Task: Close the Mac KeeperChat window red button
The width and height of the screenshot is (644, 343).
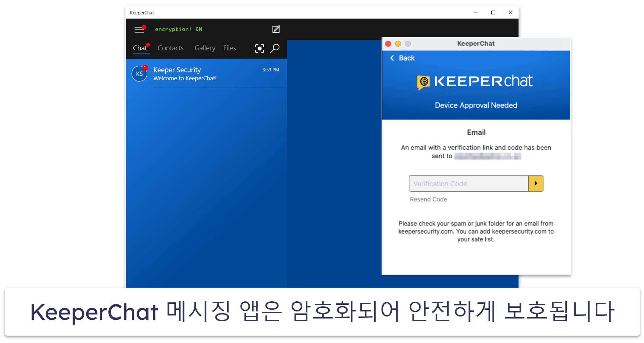Action: coord(388,44)
